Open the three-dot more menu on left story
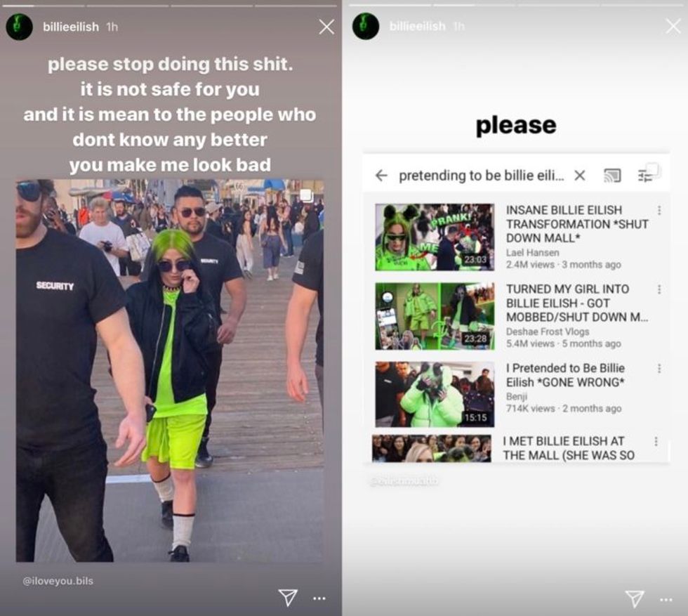Screen dimensions: 688x616 319,598
